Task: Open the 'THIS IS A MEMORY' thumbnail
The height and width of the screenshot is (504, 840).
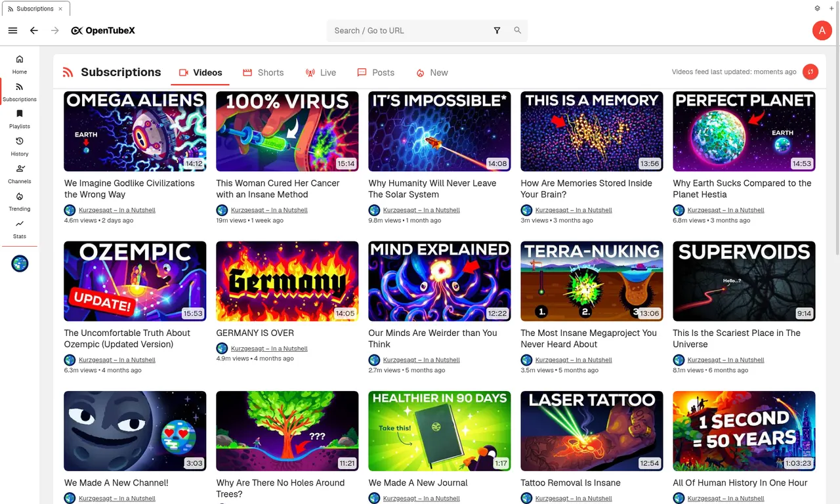Action: tap(592, 131)
